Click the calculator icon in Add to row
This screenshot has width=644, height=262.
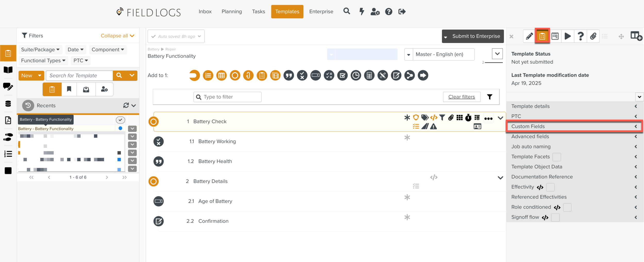point(369,75)
